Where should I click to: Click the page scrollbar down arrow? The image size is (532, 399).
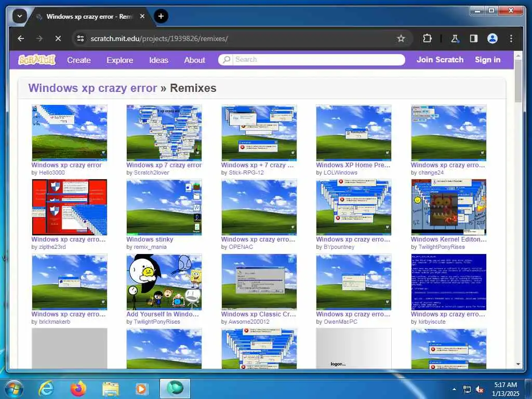click(x=518, y=364)
